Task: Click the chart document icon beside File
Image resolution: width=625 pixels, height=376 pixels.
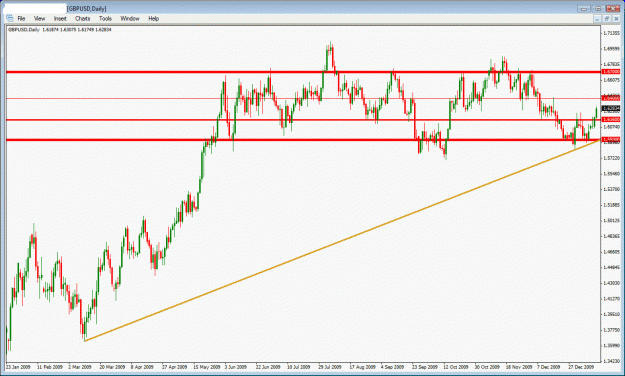Action: 9,18
